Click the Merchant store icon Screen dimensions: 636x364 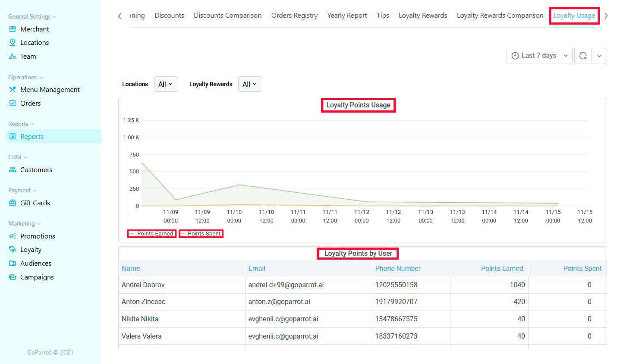point(13,29)
